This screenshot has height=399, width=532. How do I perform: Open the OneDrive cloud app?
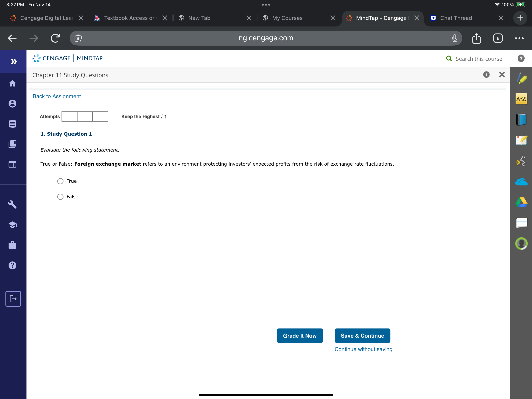pyautogui.click(x=521, y=182)
